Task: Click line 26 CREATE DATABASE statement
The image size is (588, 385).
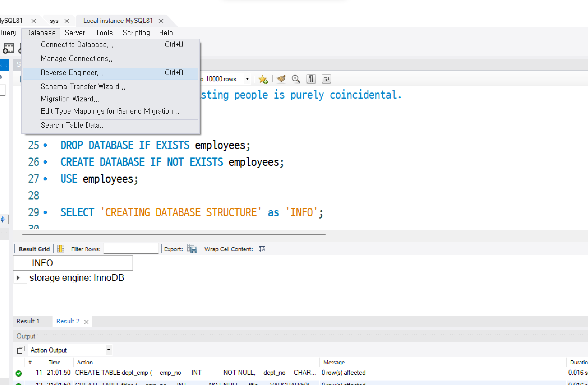Action: pos(172,162)
